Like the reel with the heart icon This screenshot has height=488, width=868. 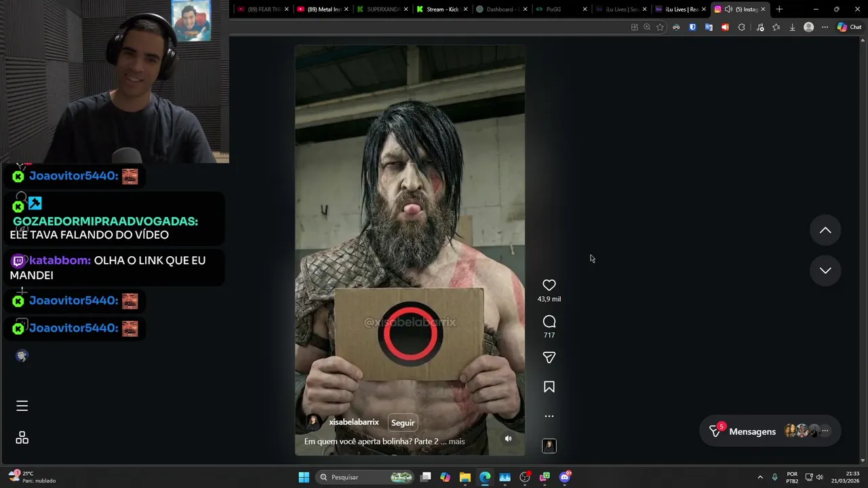coord(549,285)
